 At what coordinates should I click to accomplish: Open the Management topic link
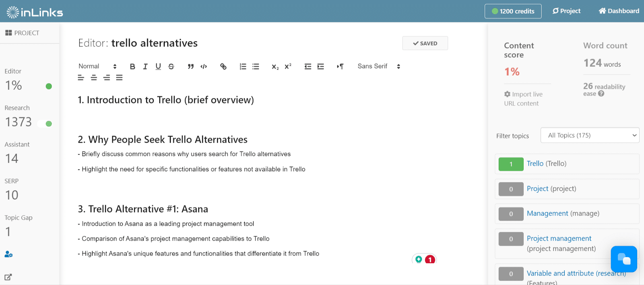pos(547,213)
